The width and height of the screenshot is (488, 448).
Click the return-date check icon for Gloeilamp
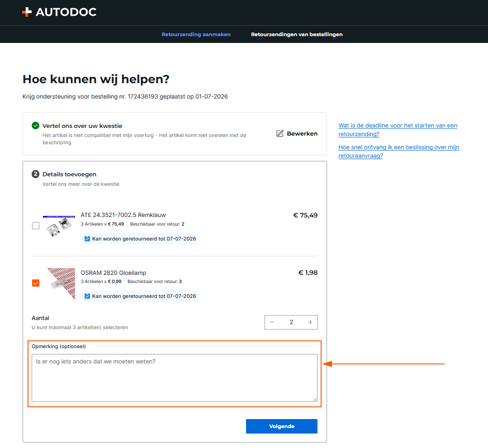(87, 296)
